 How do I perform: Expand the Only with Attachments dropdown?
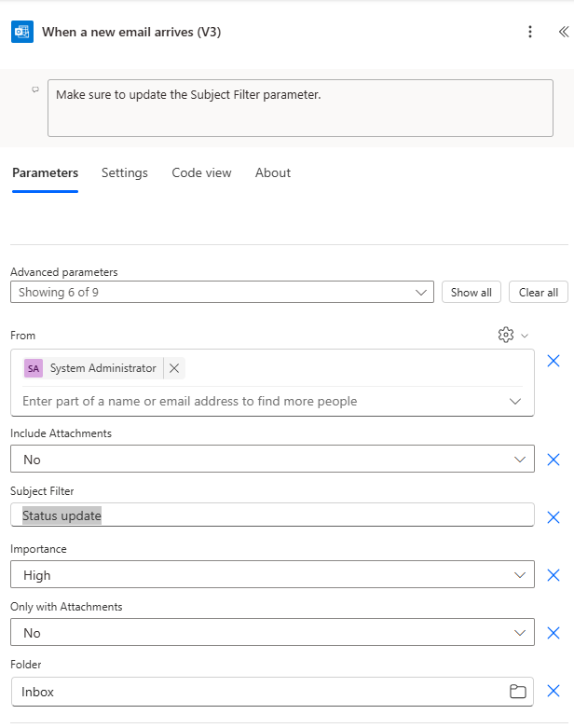272,633
